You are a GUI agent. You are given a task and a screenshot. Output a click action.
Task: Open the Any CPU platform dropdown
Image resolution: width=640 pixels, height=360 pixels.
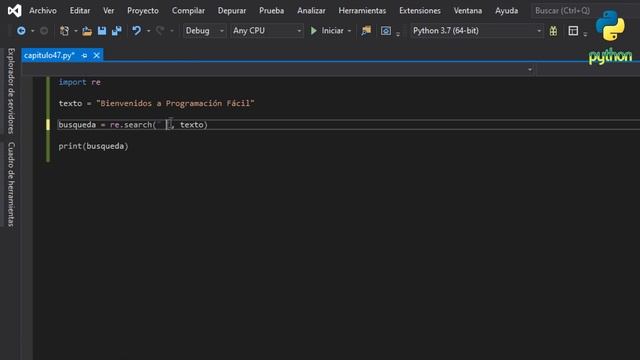pos(267,31)
